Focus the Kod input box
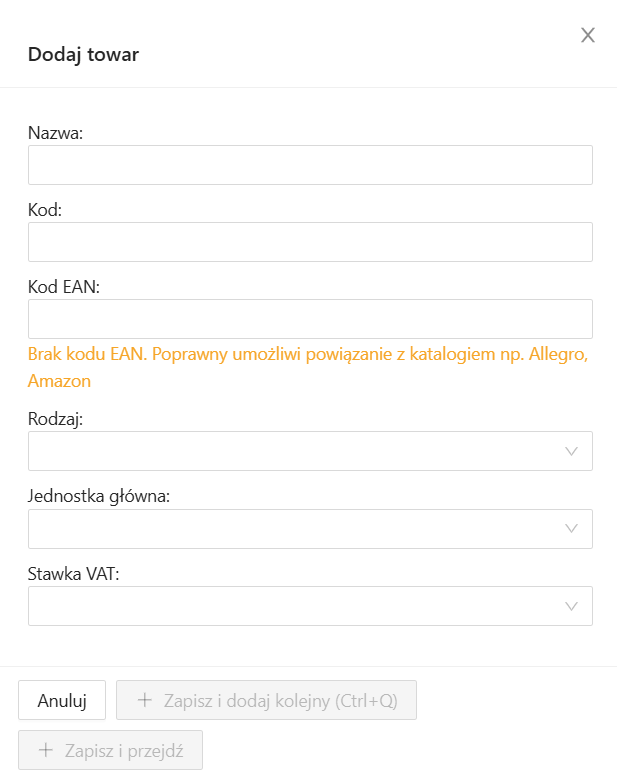Screen dimensions: 617x777 pyautogui.click(x=310, y=242)
